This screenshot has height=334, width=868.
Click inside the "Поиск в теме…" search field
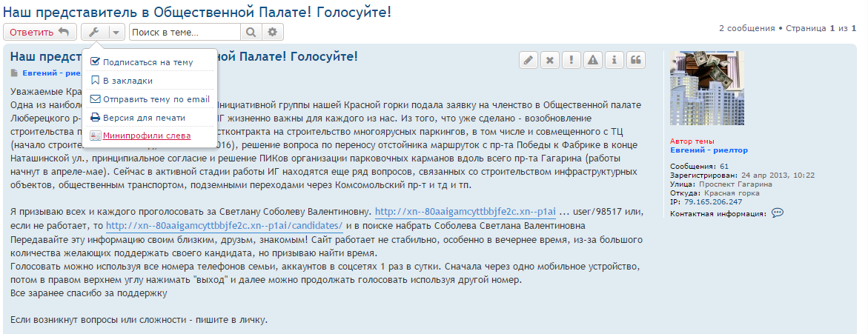click(x=185, y=32)
